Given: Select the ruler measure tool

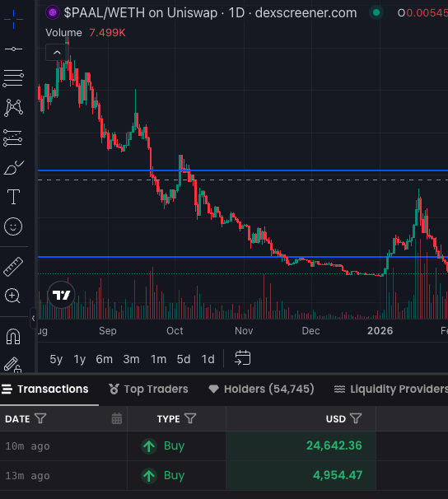Looking at the screenshot, I should click(13, 267).
